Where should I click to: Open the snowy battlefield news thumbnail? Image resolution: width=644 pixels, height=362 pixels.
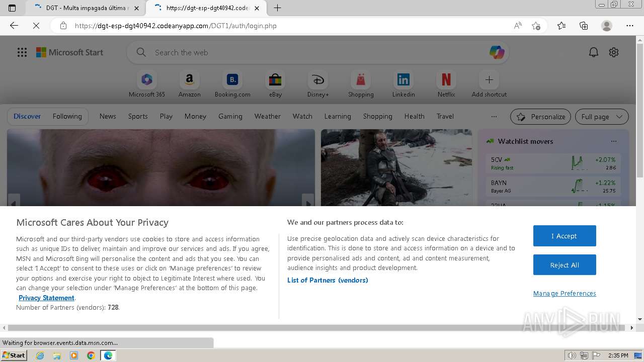click(x=396, y=167)
